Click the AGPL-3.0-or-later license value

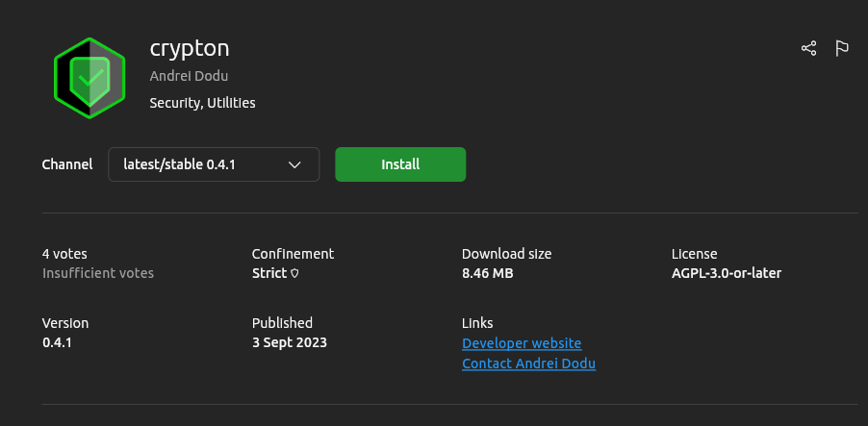[726, 273]
